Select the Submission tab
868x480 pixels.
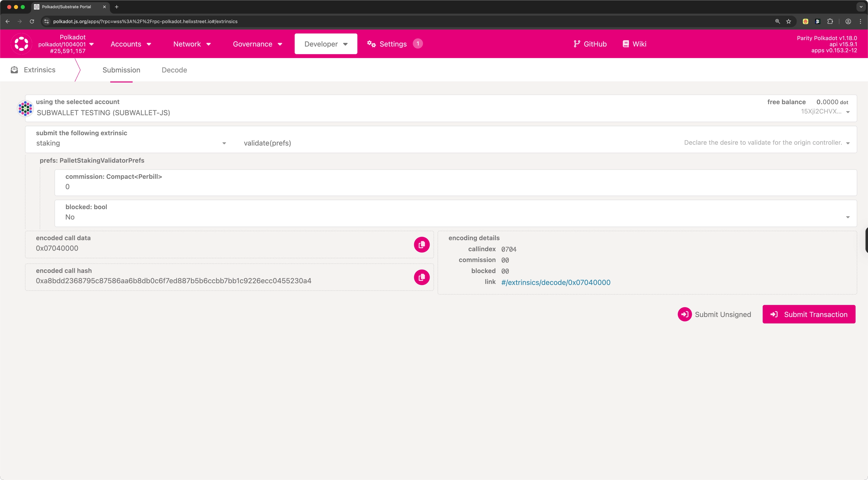pos(121,70)
